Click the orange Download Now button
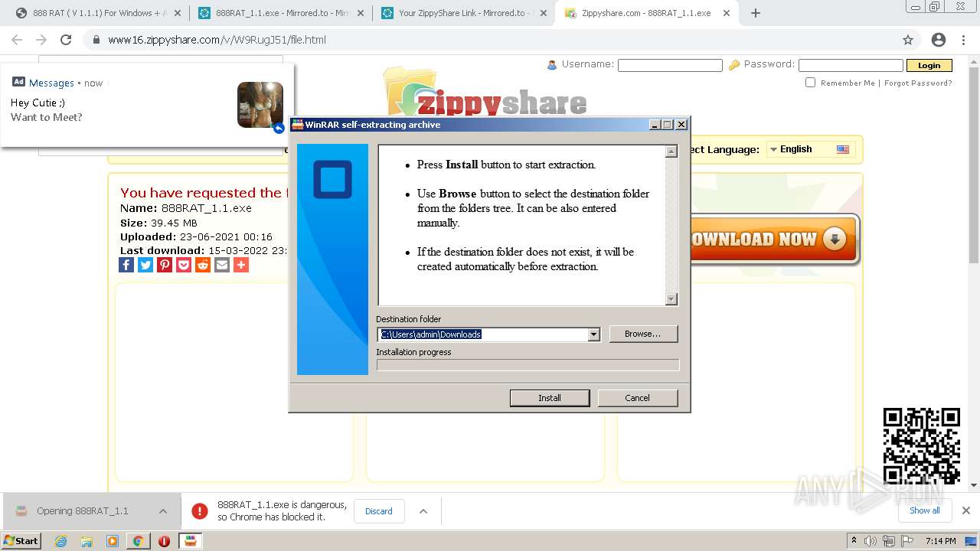 [773, 240]
